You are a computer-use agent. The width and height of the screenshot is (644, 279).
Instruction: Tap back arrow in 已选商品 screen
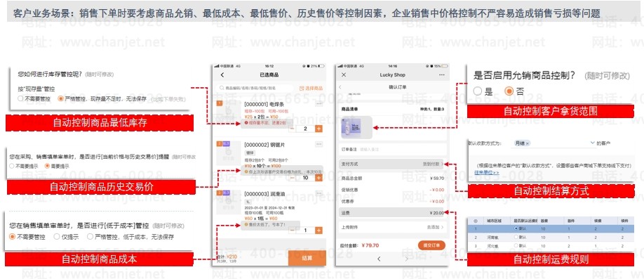coord(222,75)
